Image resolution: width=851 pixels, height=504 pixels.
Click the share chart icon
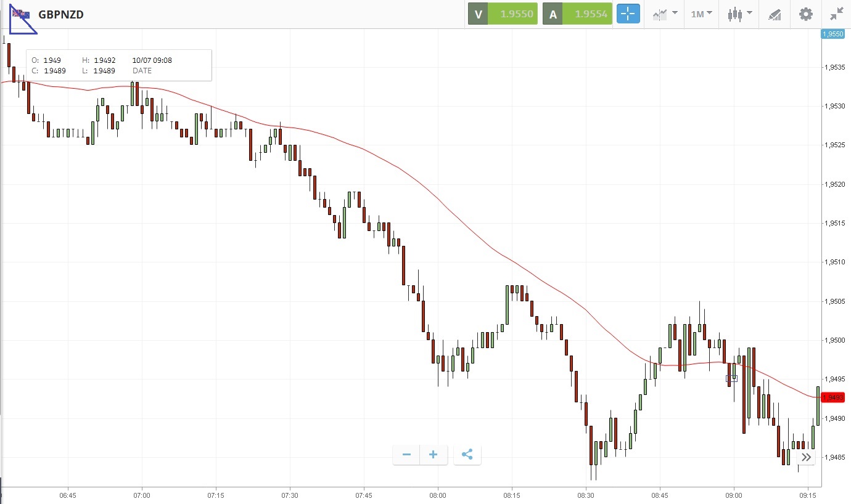467,455
